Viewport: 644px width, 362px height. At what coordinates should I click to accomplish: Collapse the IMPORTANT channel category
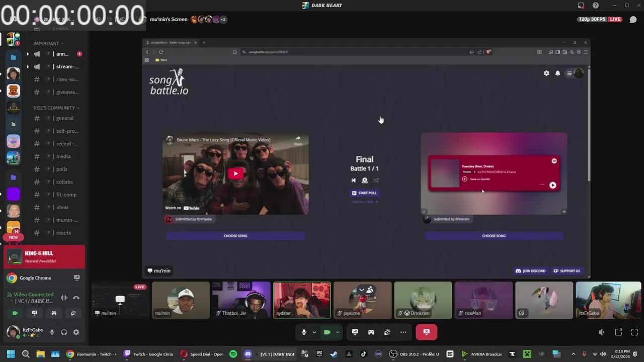tap(49, 44)
